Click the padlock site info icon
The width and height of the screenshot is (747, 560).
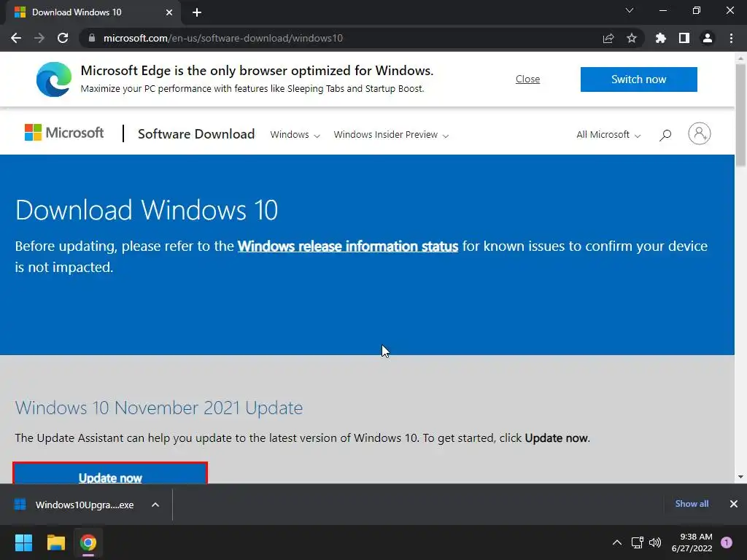pos(92,38)
